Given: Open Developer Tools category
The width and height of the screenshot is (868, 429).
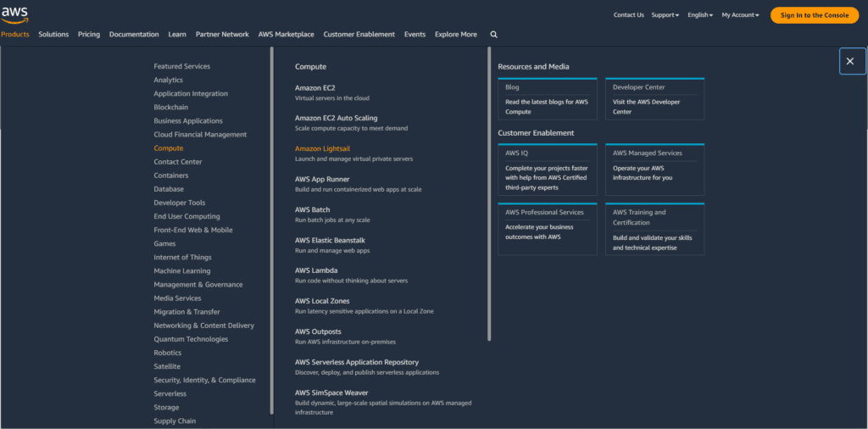Looking at the screenshot, I should (180, 203).
